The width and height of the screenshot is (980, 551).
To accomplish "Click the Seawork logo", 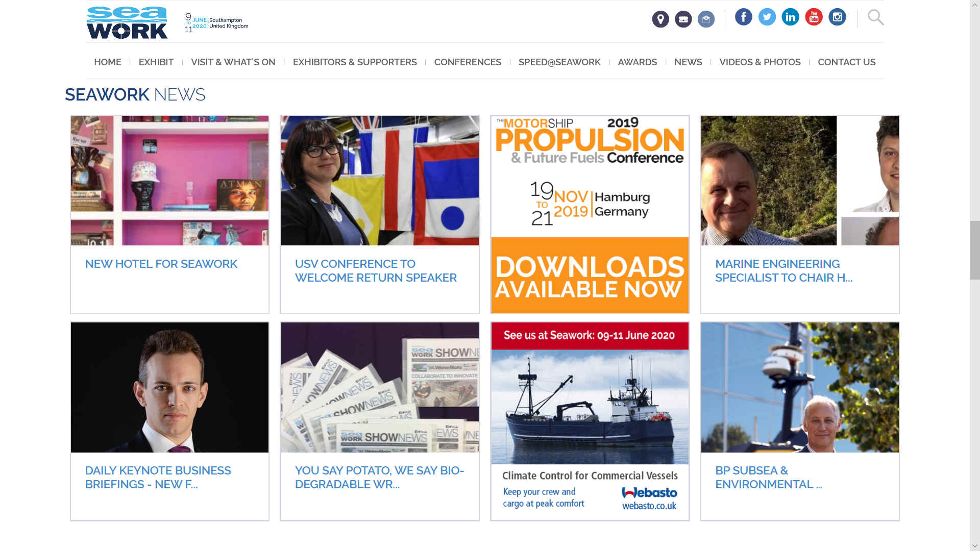I will click(127, 22).
